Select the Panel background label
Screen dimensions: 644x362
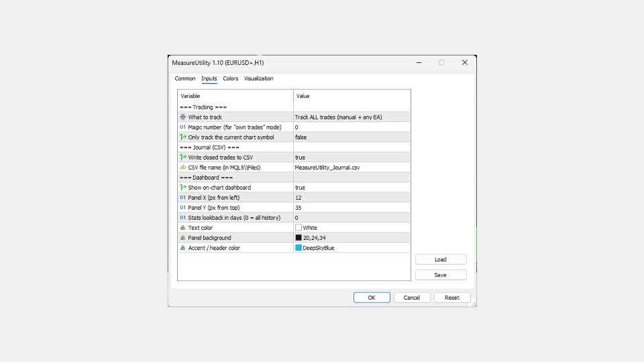pyautogui.click(x=209, y=237)
